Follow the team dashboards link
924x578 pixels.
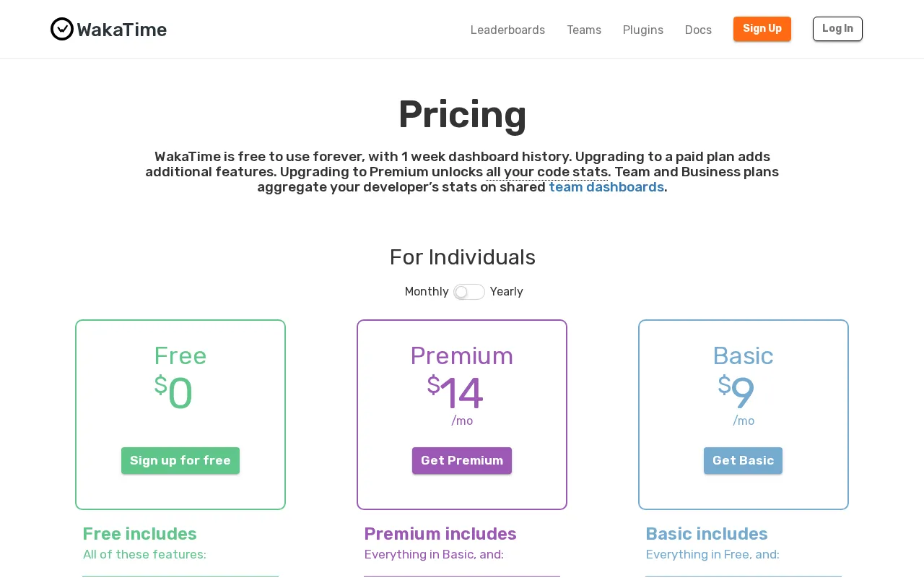(606, 187)
